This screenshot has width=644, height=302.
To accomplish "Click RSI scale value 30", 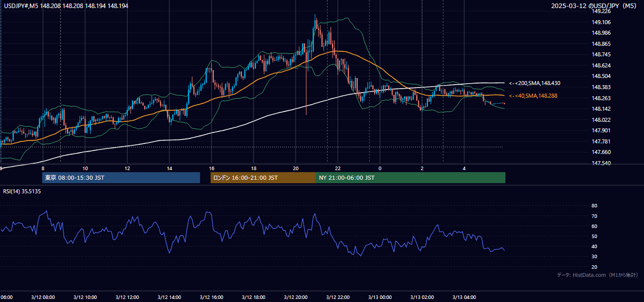I will 595,257.
